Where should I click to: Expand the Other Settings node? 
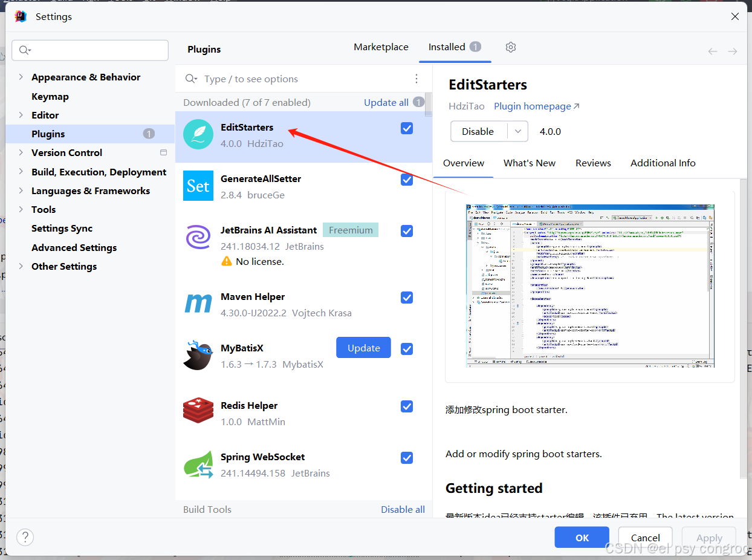pos(21,266)
